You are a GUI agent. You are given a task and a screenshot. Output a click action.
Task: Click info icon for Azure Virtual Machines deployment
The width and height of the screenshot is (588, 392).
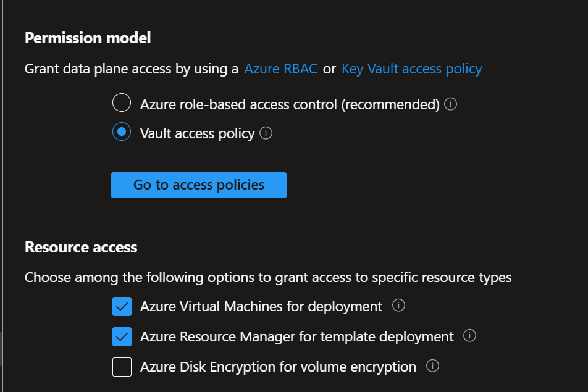[398, 306]
